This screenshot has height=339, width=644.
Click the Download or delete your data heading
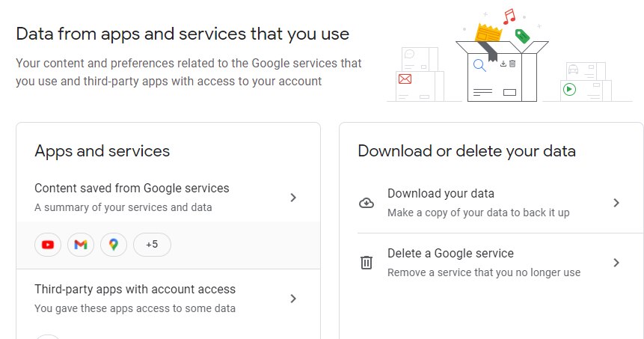click(x=467, y=151)
